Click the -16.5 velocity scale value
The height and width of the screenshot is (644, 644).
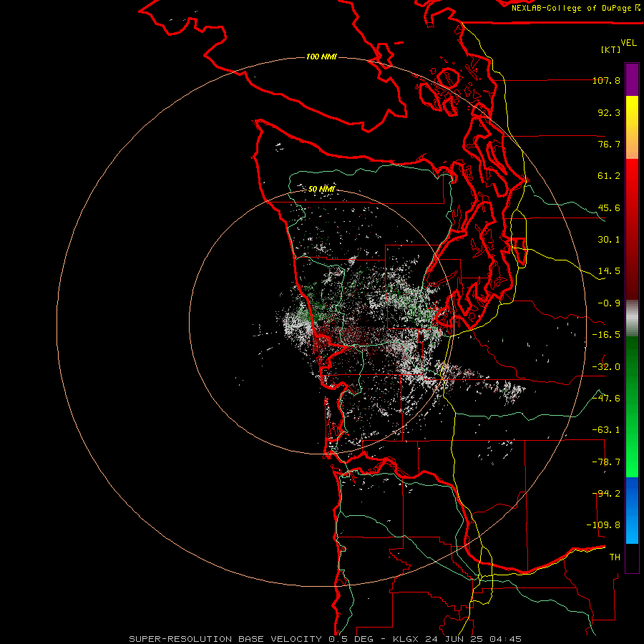pyautogui.click(x=606, y=335)
